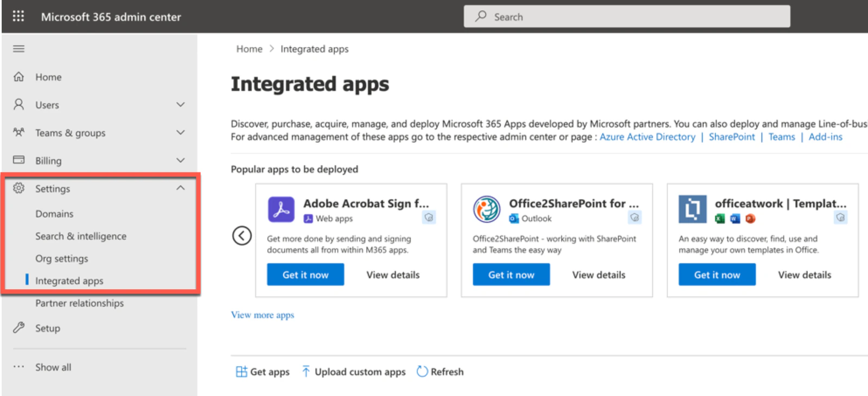The width and height of the screenshot is (868, 396).
Task: Click the Billing card icon
Action: 19,160
